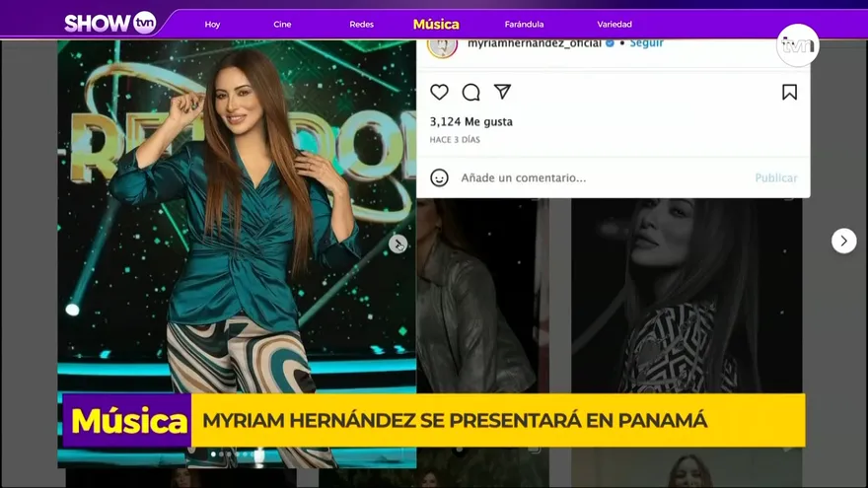Open the Variedad section

[x=615, y=25]
